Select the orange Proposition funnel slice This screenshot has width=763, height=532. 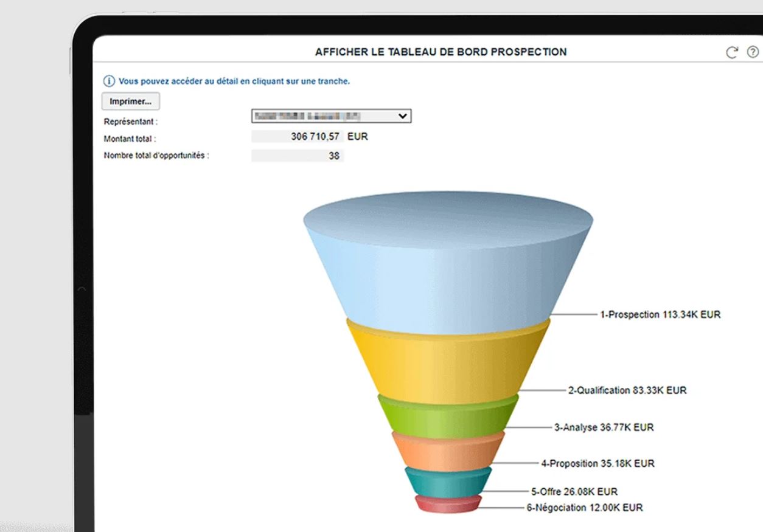(x=448, y=453)
